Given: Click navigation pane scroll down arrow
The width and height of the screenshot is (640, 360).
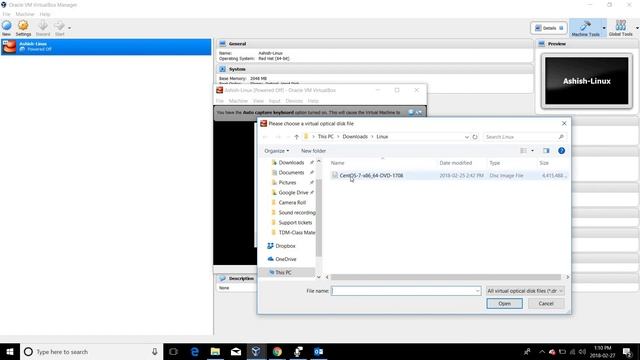Looking at the screenshot, I should pyautogui.click(x=319, y=277).
